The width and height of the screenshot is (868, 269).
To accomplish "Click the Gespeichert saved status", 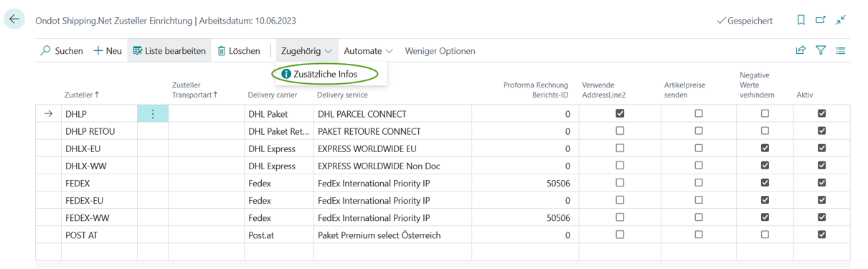I will click(745, 21).
